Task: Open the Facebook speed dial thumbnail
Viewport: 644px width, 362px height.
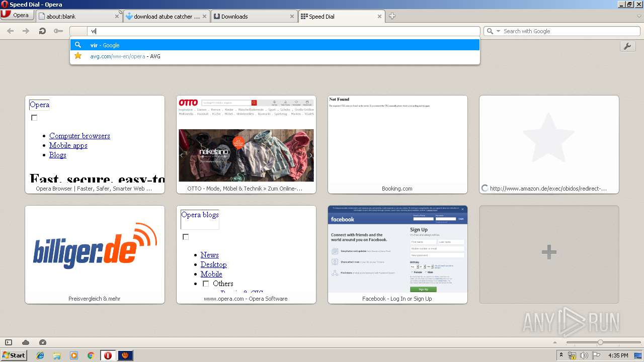Action: point(397,254)
